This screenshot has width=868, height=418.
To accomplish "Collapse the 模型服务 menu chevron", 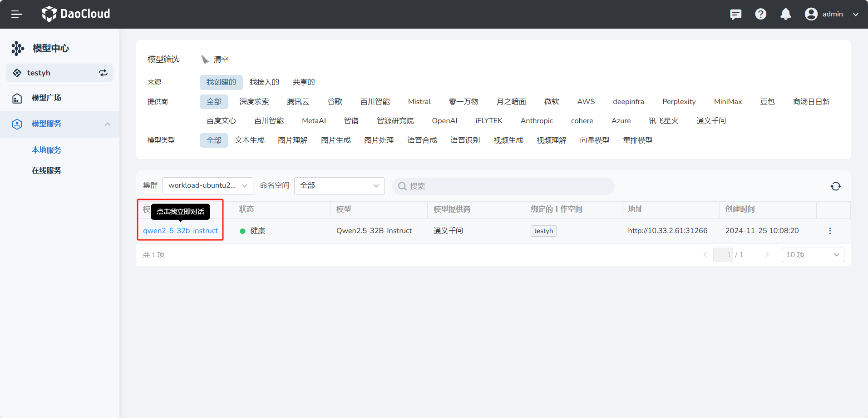I will click(x=108, y=124).
